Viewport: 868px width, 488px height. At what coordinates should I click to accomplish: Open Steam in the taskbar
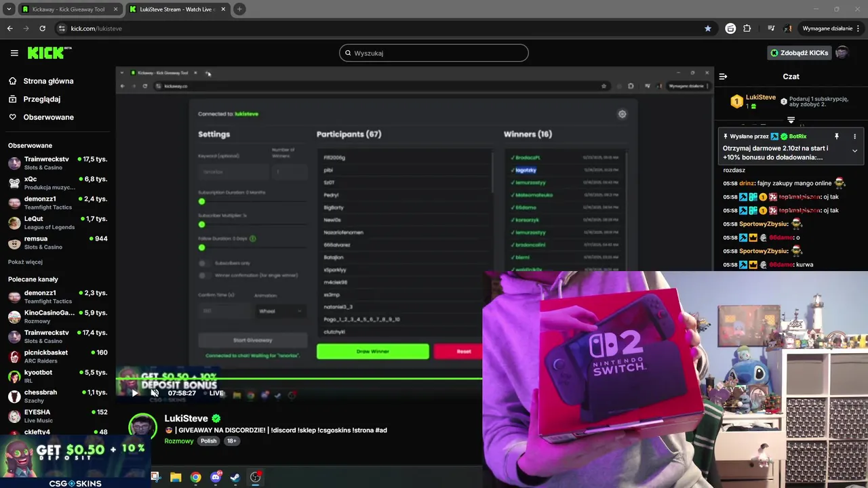(235, 477)
